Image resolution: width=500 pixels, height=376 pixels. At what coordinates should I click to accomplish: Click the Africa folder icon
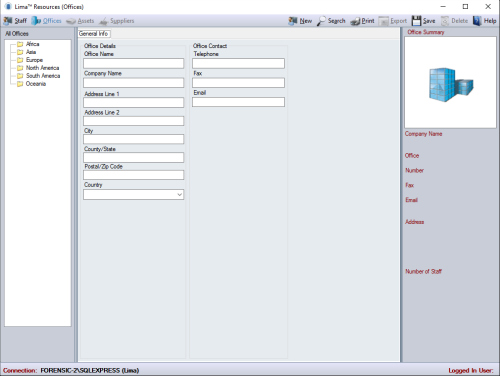(20, 44)
